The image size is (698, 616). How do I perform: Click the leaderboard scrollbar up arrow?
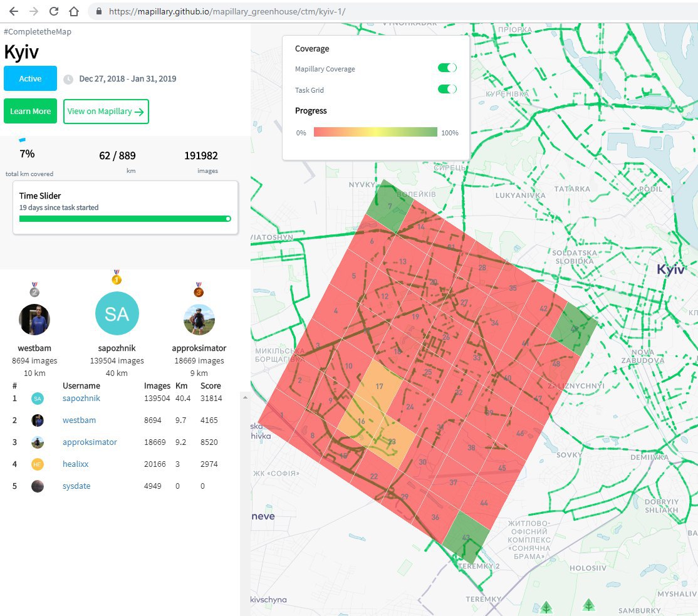245,397
